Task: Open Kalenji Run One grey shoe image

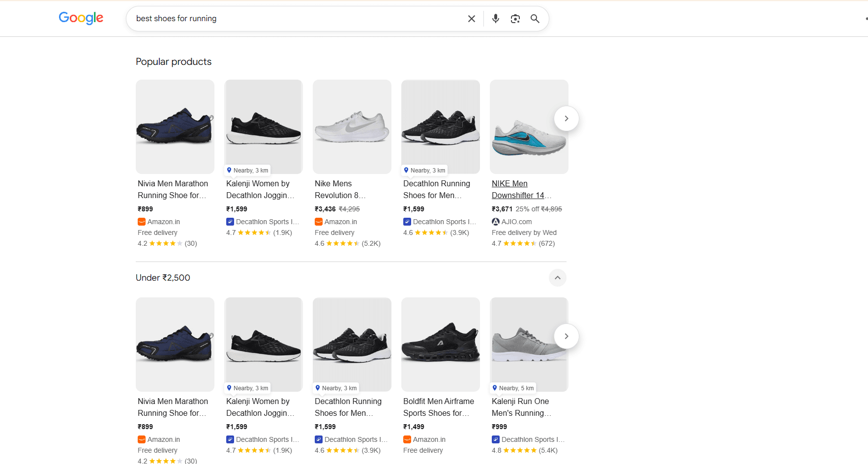Action: point(529,345)
